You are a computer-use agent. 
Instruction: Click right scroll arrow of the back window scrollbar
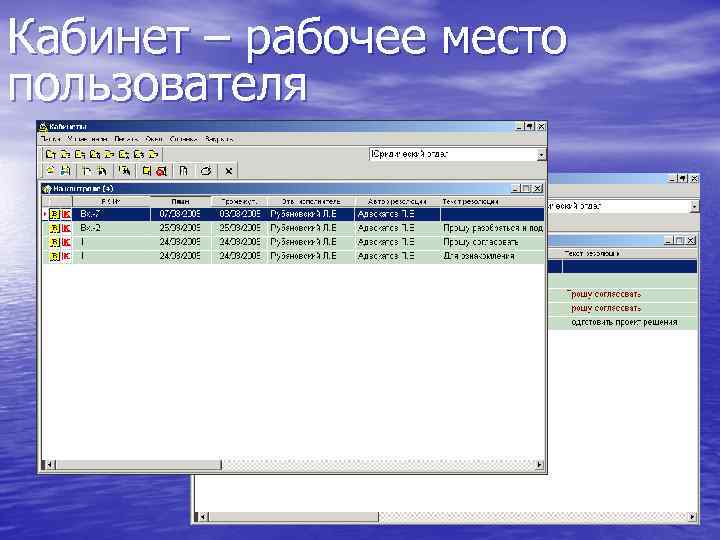[x=692, y=517]
